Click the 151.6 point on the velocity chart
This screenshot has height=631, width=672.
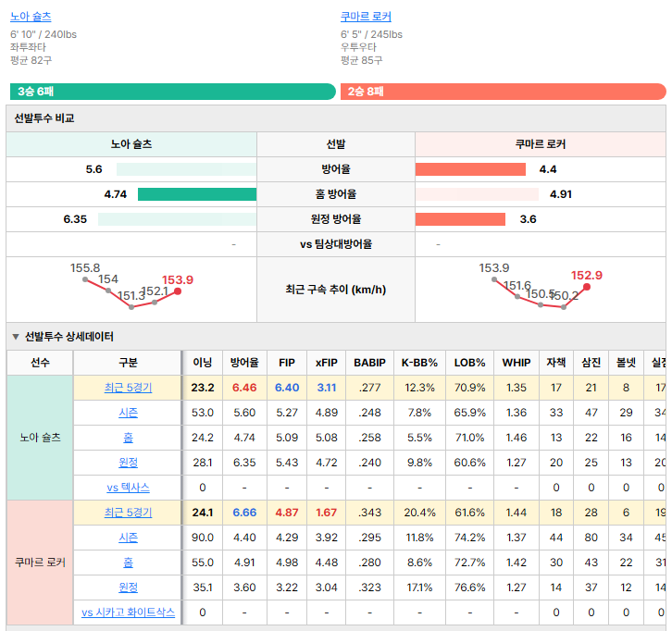(x=517, y=296)
